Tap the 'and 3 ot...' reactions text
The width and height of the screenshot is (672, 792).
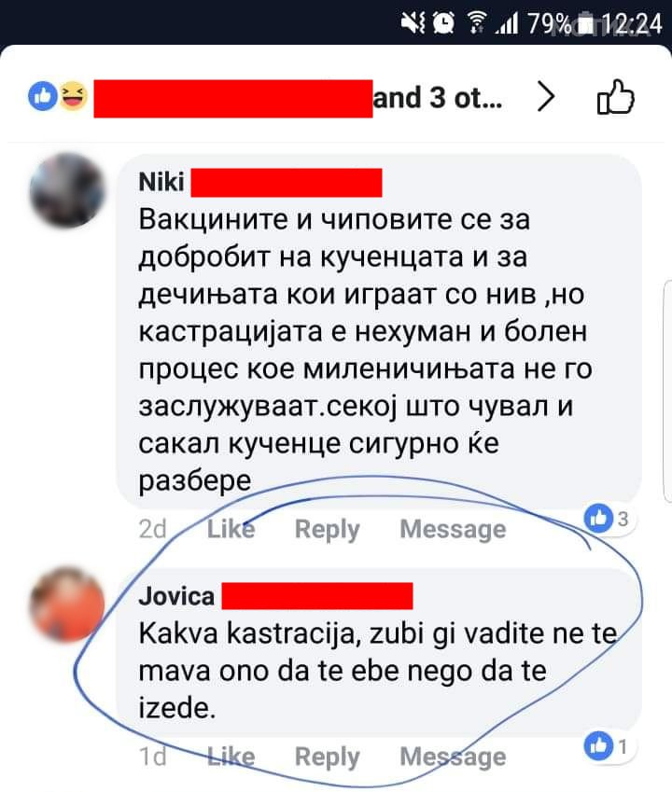(438, 97)
